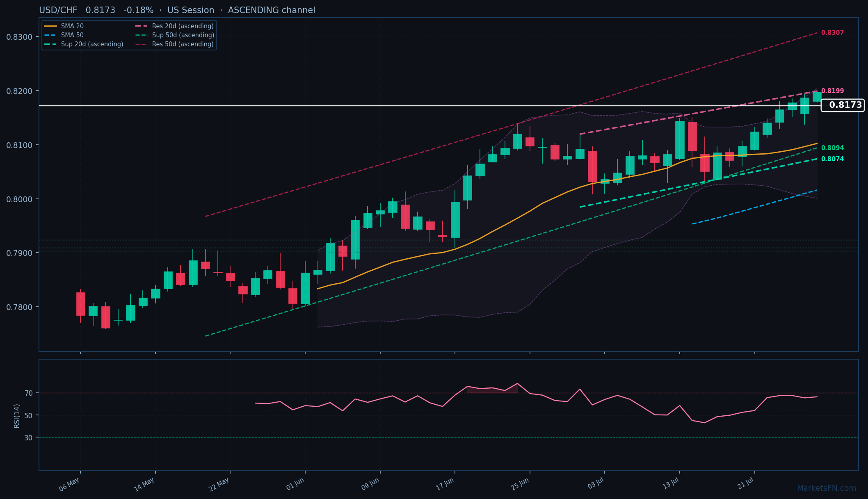868x499 pixels.
Task: Click the 13 Jul date label
Action: click(671, 484)
